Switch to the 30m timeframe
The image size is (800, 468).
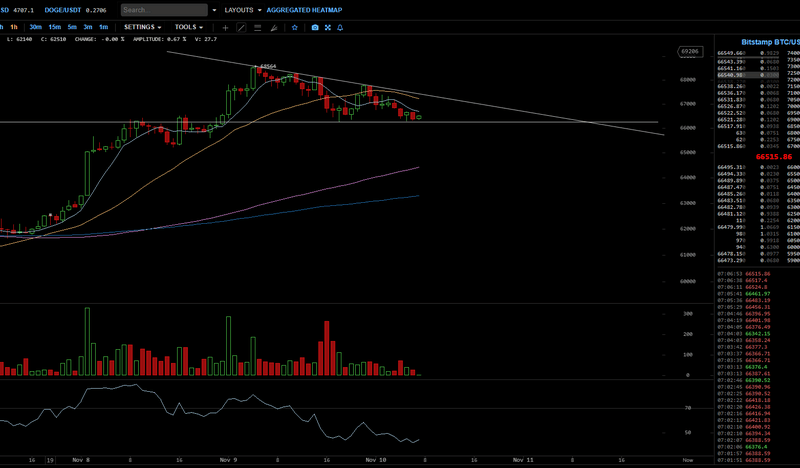[x=35, y=27]
